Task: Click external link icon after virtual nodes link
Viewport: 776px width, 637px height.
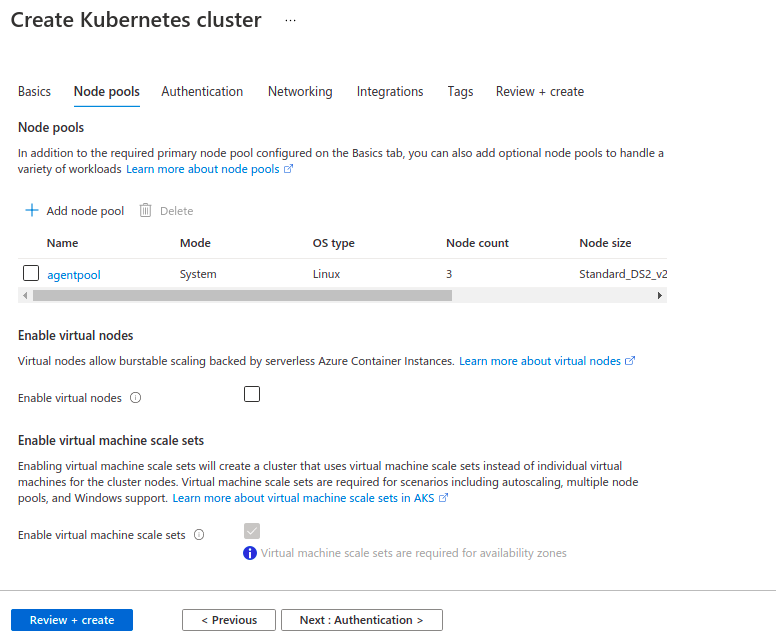Action: coord(630,361)
